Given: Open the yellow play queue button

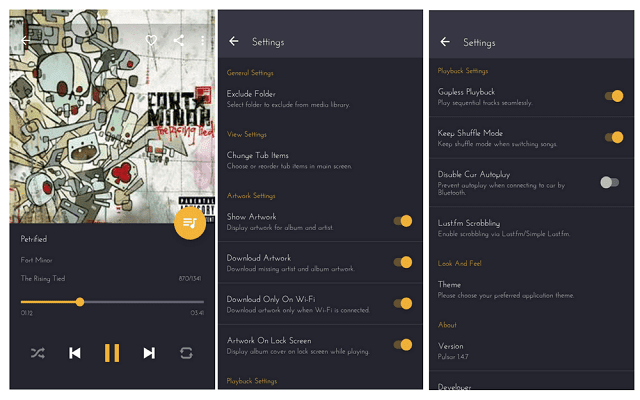Looking at the screenshot, I should point(190,223).
